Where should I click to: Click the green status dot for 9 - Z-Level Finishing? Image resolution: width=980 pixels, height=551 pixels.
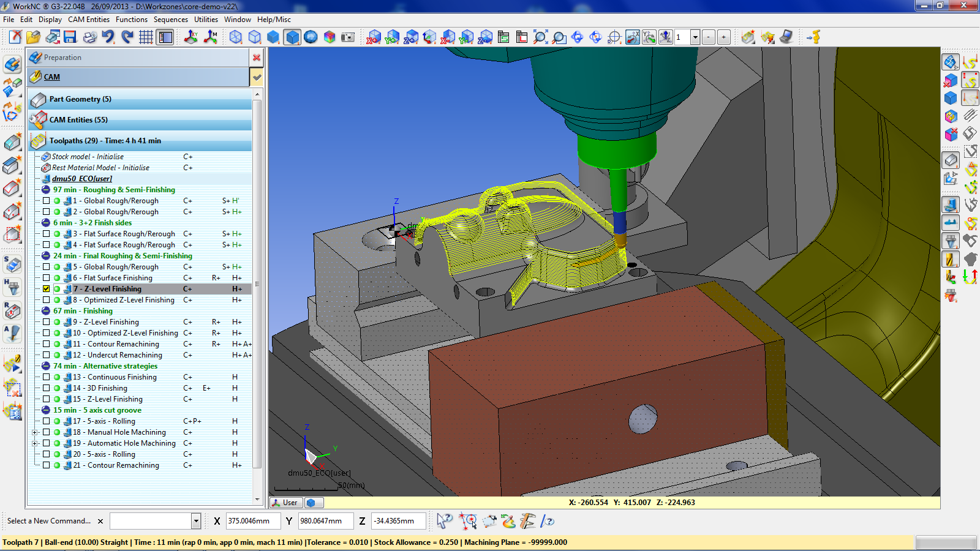coord(57,322)
